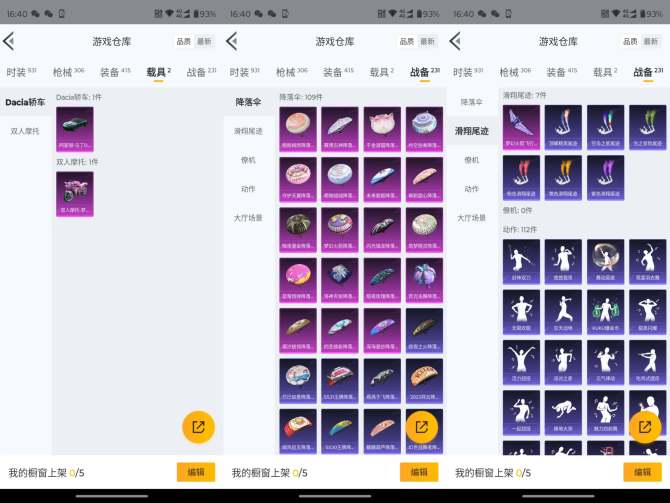Select the pink cat-eared parachute
Screen dimensions: 670x503
point(382,129)
